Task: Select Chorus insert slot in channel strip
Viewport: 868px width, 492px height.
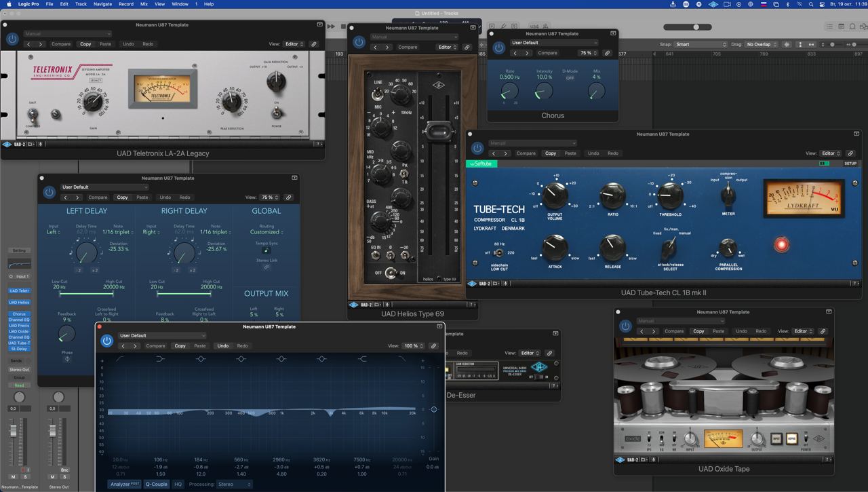Action: point(19,314)
